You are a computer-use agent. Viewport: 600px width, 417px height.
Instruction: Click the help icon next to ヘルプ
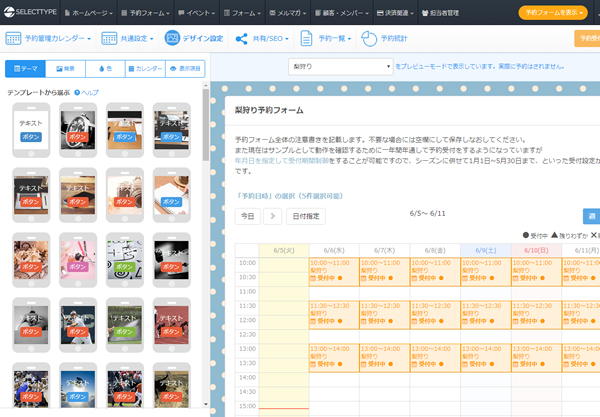coord(76,92)
